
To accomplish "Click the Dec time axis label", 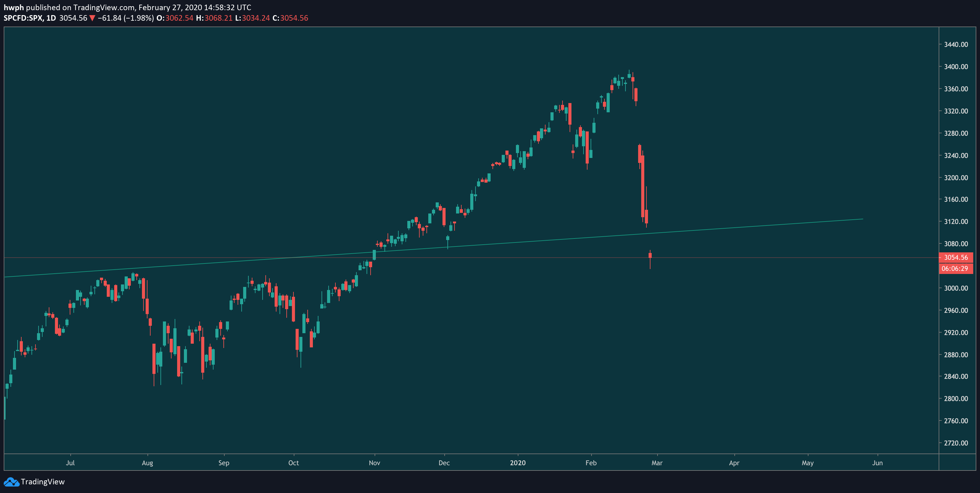I will point(444,463).
